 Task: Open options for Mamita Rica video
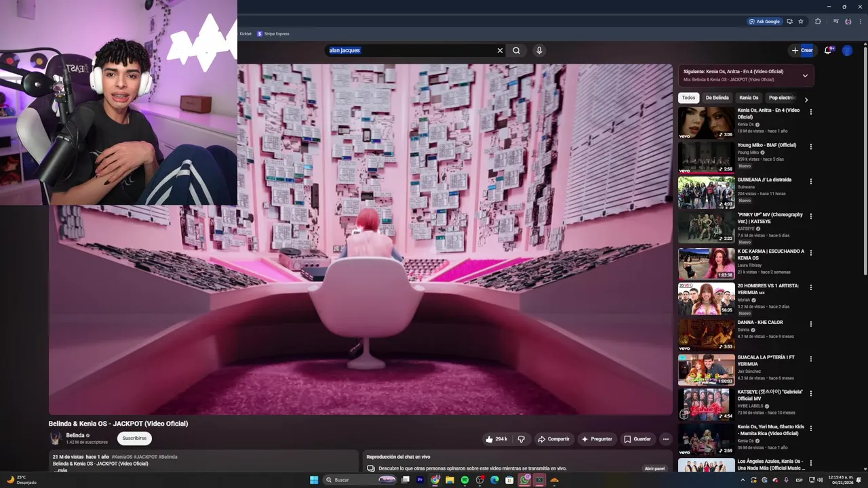click(810, 428)
